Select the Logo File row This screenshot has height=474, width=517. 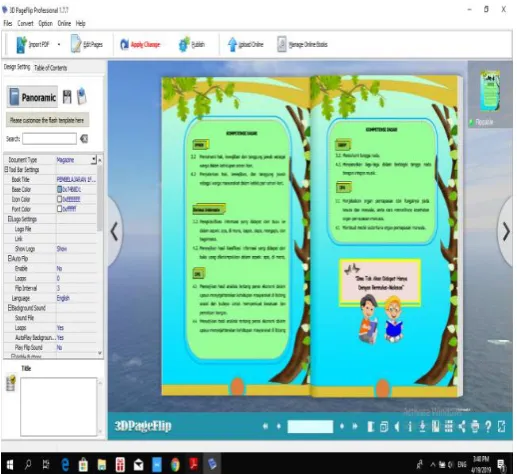click(x=50, y=229)
